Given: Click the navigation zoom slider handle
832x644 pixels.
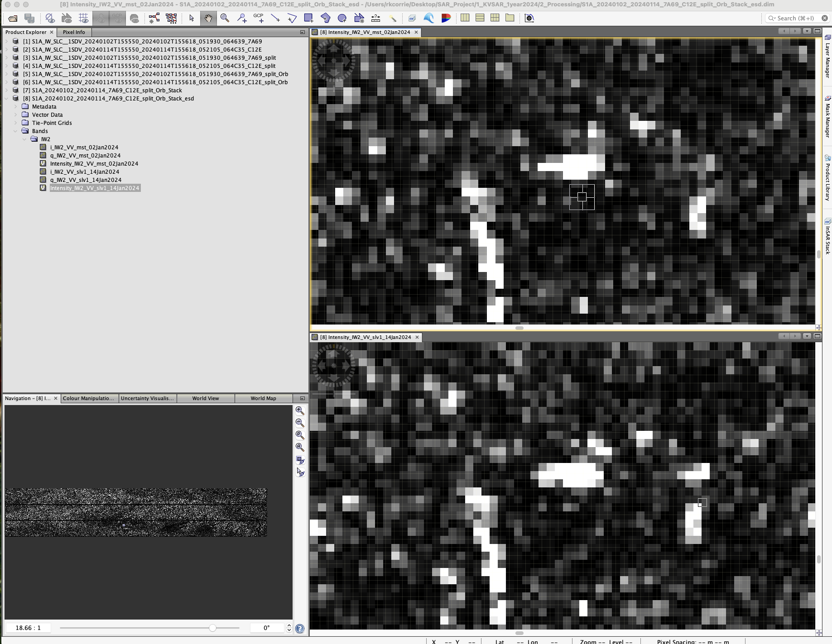Looking at the screenshot, I should pos(212,628).
